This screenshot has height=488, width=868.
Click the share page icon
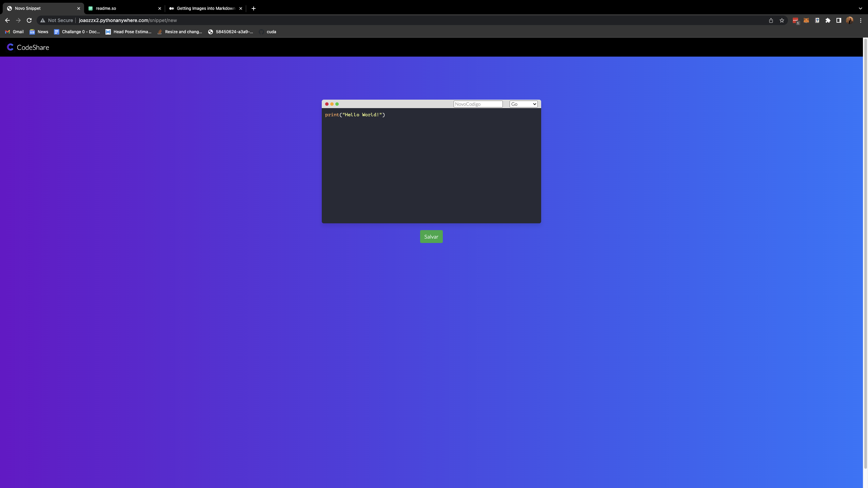[x=771, y=20]
